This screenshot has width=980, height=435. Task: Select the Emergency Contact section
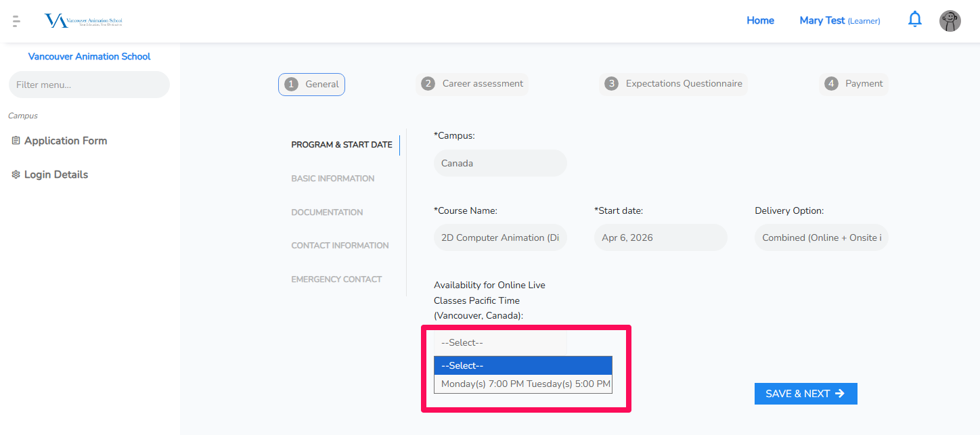point(336,279)
